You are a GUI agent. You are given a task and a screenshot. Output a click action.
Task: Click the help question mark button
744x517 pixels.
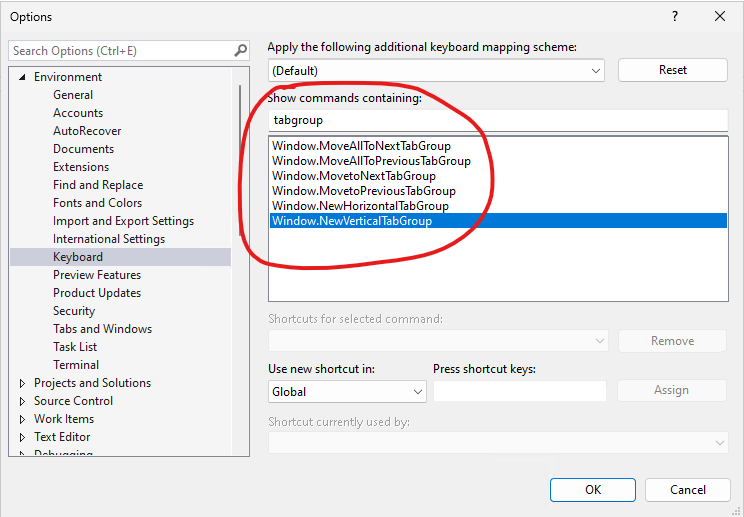pyautogui.click(x=675, y=17)
